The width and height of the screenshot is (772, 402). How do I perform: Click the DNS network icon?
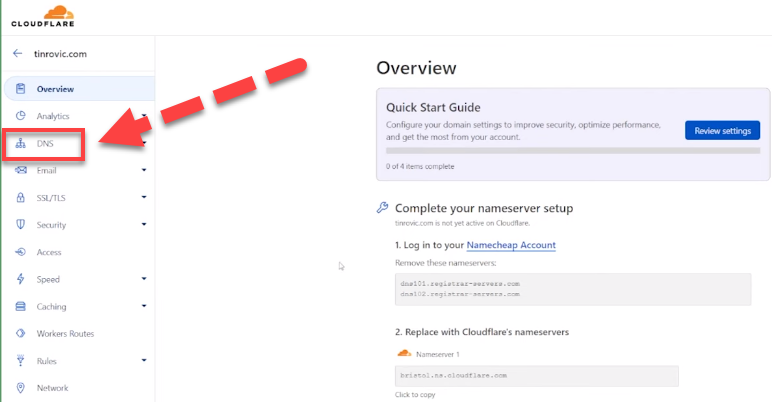coord(20,143)
